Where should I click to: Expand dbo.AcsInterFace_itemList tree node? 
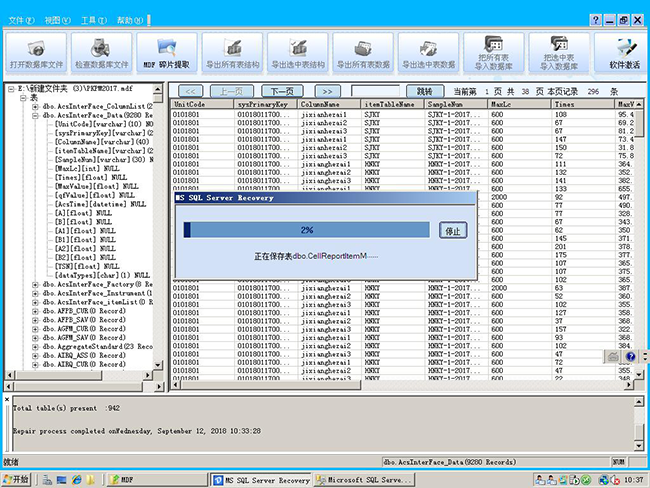pos(36,302)
